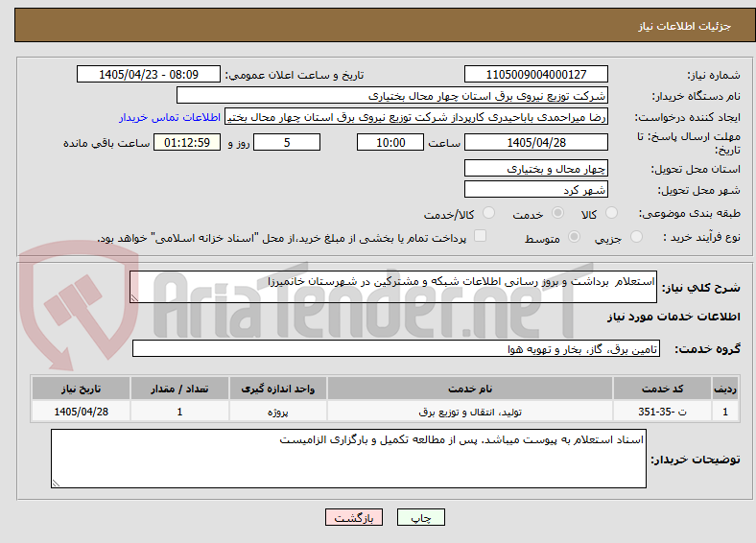This screenshot has width=756, height=543.
Task: Click the row number cell 1
Action: click(725, 412)
